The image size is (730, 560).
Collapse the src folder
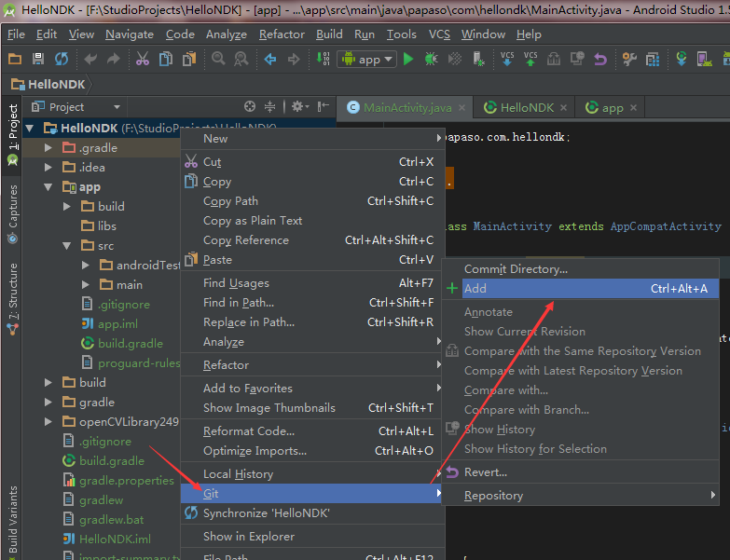pos(67,246)
